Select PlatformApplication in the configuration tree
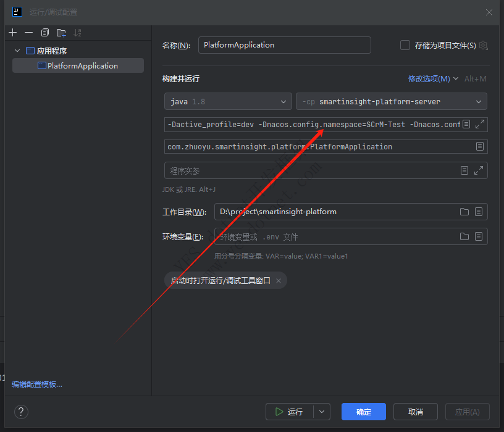 [x=82, y=65]
